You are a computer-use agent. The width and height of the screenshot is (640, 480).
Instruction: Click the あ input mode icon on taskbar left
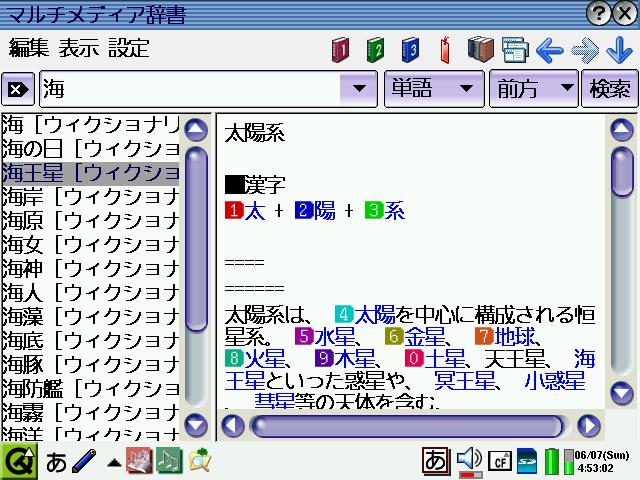point(56,463)
